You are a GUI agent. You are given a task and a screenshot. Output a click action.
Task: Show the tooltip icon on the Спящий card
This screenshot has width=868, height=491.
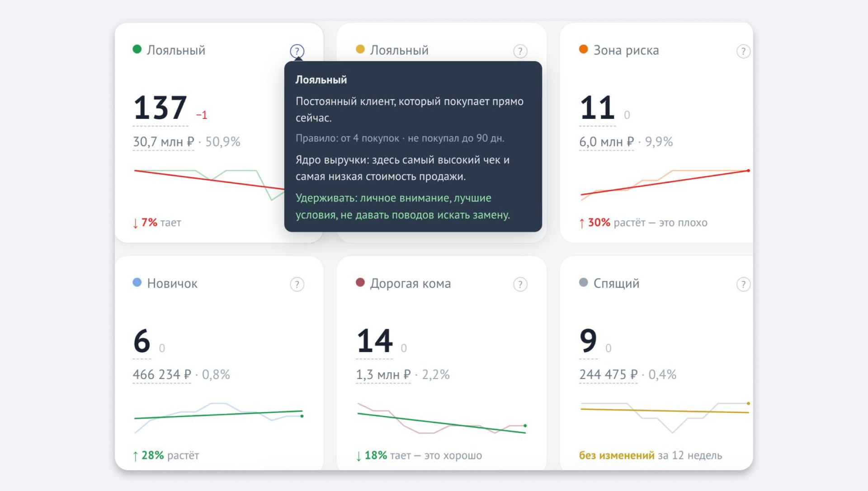tap(744, 284)
